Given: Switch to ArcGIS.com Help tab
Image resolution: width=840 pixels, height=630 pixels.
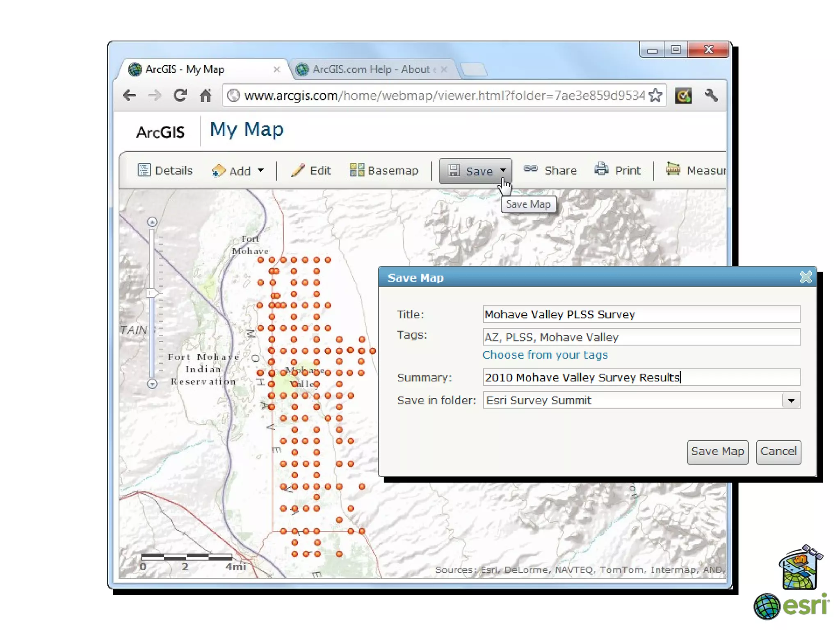Looking at the screenshot, I should (x=370, y=69).
